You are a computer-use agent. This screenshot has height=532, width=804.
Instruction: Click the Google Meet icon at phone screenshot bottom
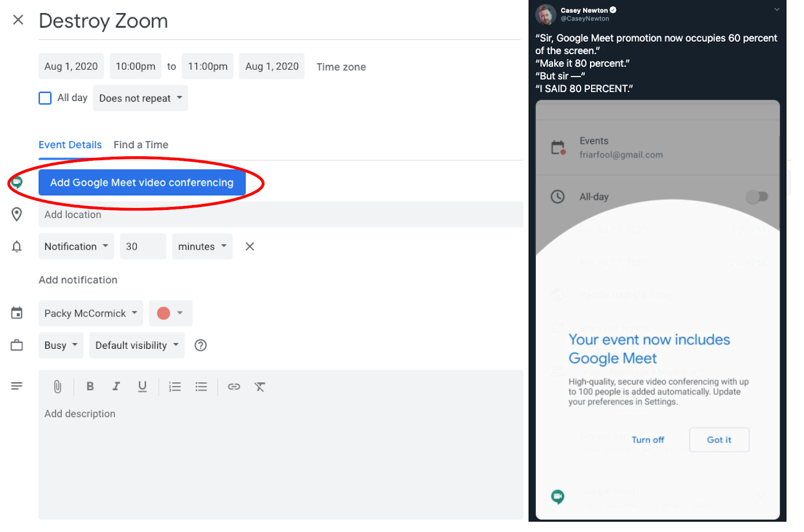[x=558, y=497]
